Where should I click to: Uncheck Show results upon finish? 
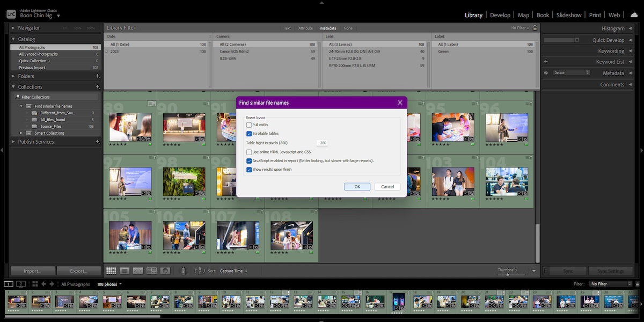point(249,170)
